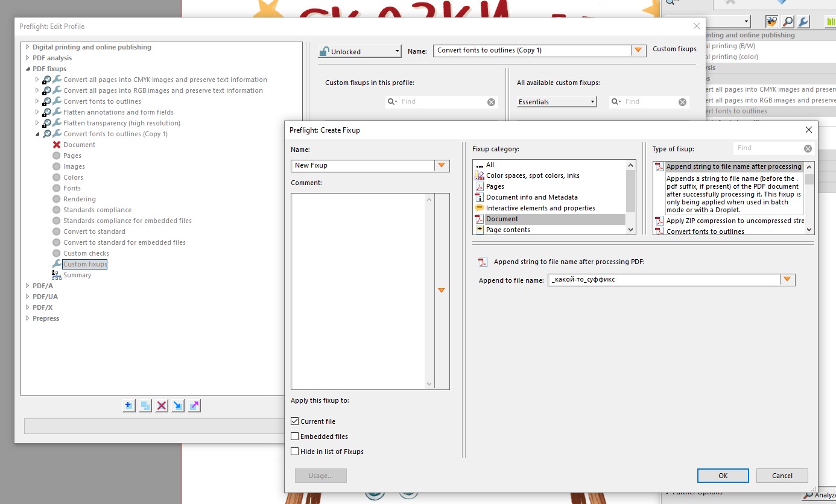Expand Digital printing and online publishing in the tree
836x504 pixels.
click(x=27, y=47)
